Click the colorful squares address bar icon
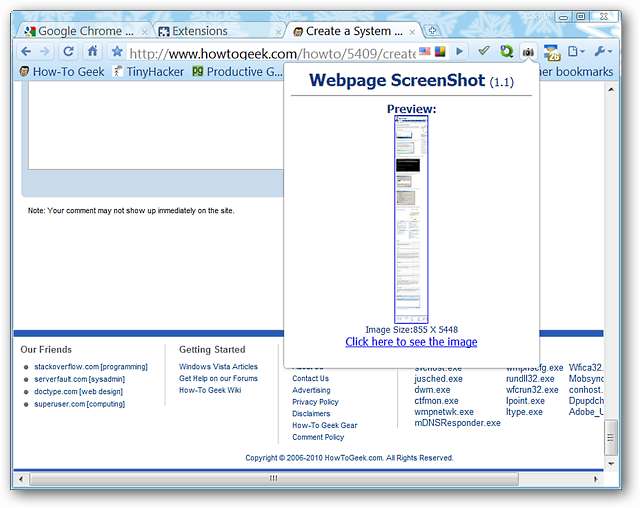Viewport: 640px width, 508px height. [x=440, y=51]
